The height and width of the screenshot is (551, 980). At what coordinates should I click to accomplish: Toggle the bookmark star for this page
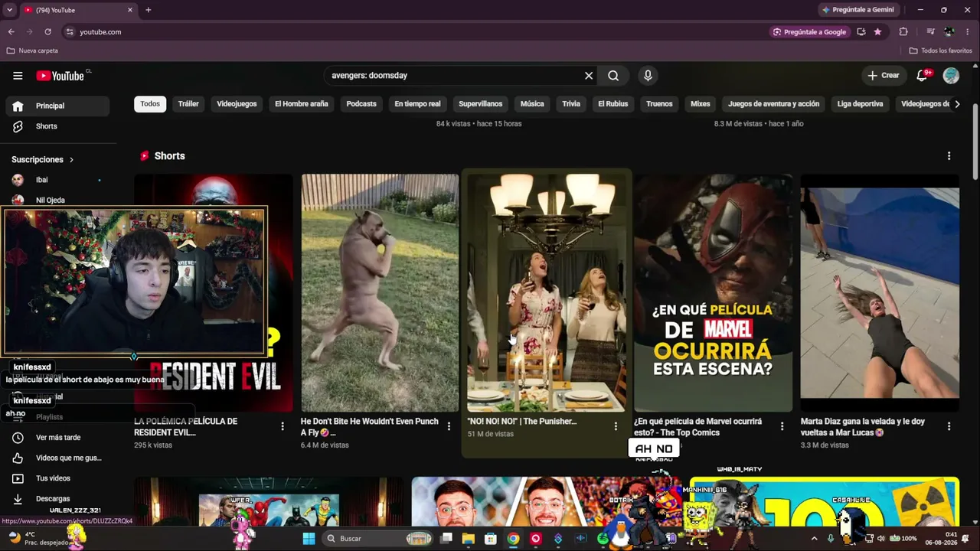pos(877,32)
